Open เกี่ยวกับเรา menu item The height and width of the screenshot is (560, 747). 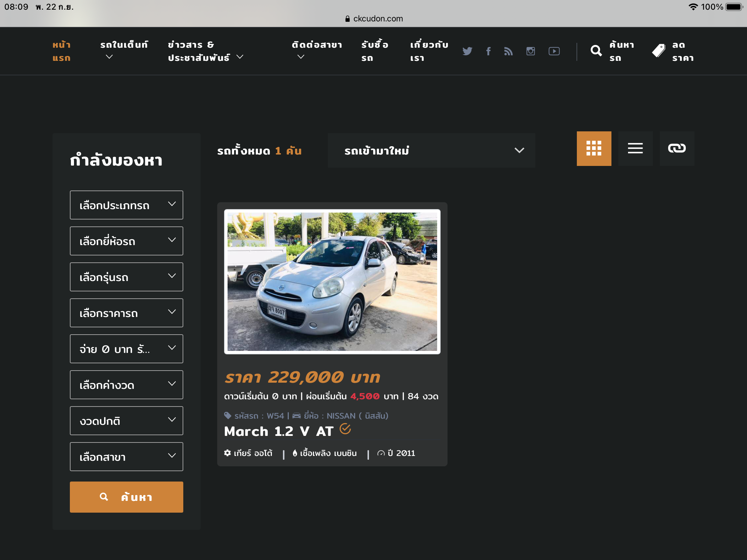coord(429,51)
